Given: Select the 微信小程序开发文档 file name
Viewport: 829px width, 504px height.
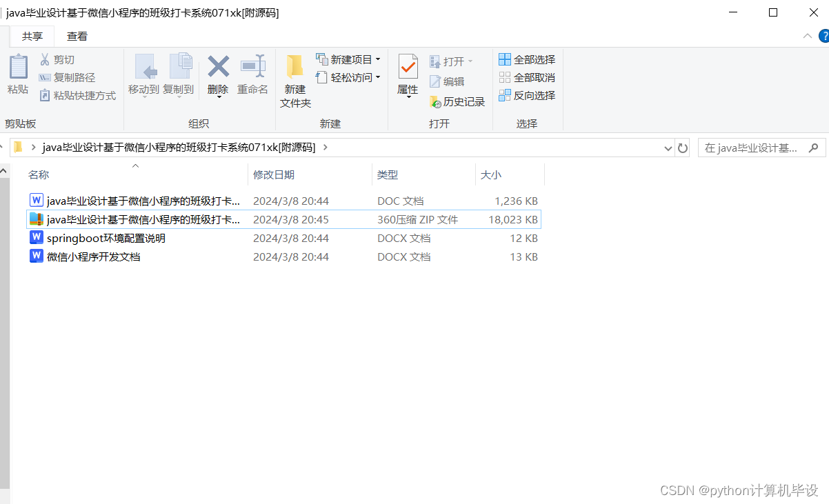Looking at the screenshot, I should click(94, 256).
